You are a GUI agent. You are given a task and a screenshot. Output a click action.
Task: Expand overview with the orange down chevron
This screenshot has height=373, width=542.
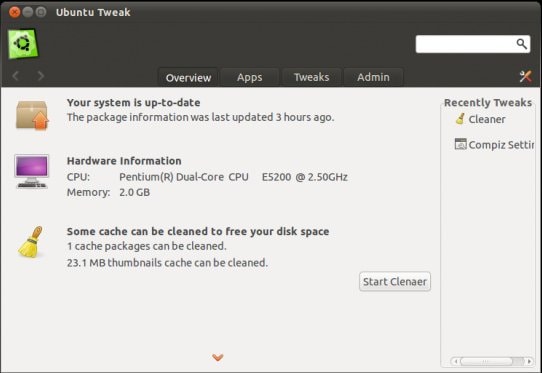[218, 357]
